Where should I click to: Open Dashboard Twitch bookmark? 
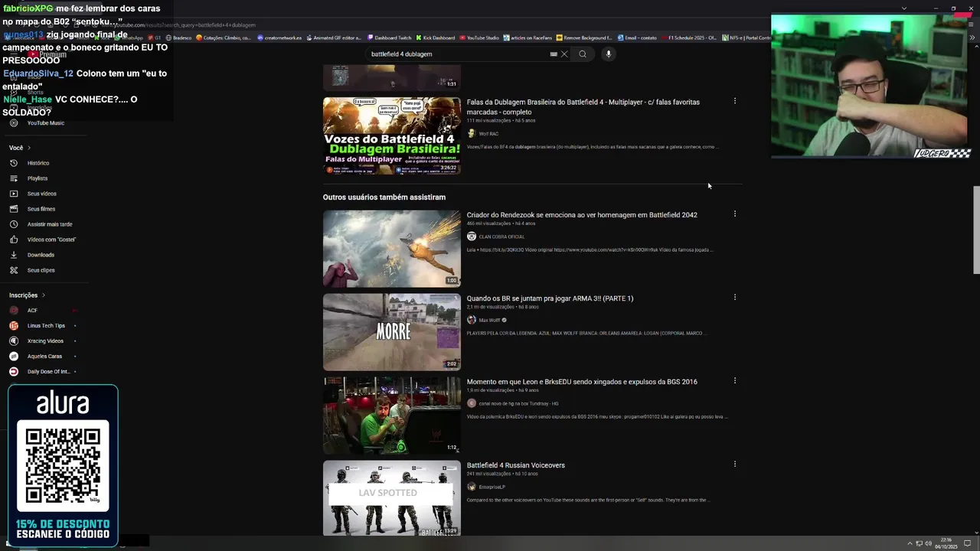point(389,37)
